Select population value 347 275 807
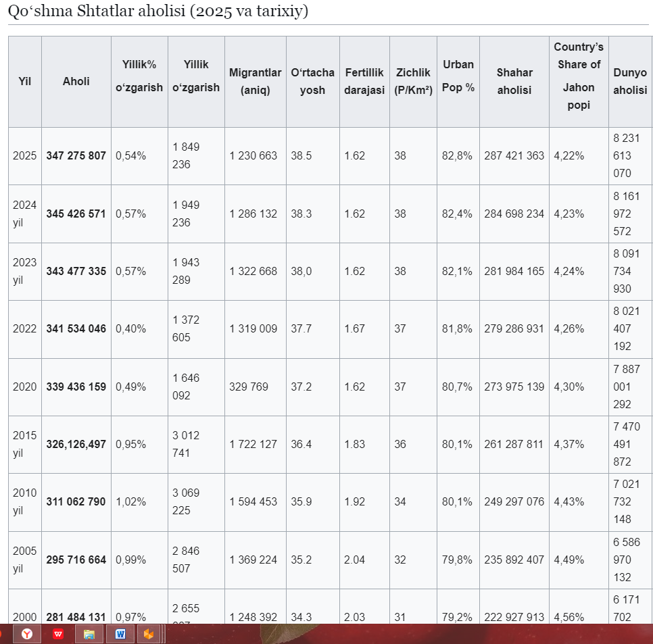 tap(76, 155)
